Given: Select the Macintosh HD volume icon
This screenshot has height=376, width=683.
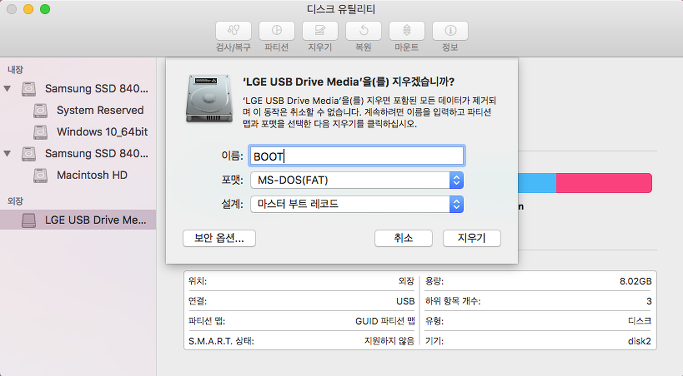Looking at the screenshot, I should coord(41,176).
